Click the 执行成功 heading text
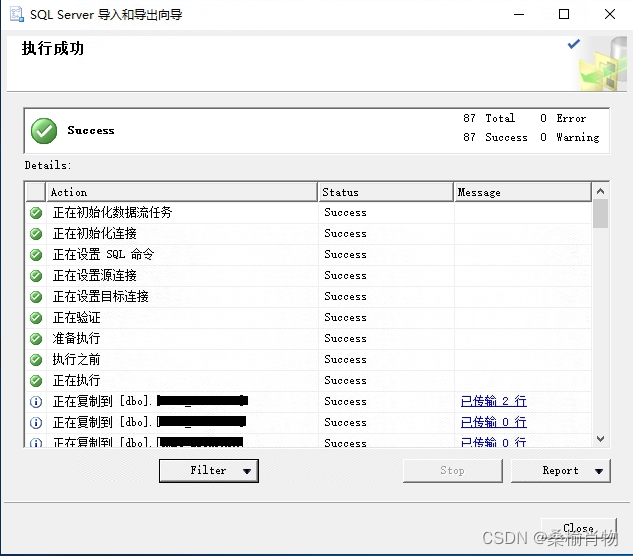The image size is (633, 556). tap(52, 48)
